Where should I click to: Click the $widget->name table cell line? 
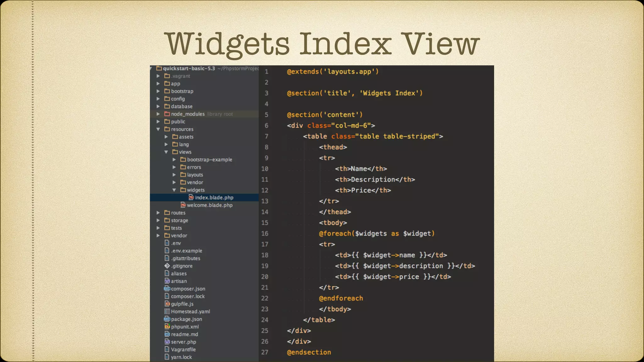pos(391,255)
